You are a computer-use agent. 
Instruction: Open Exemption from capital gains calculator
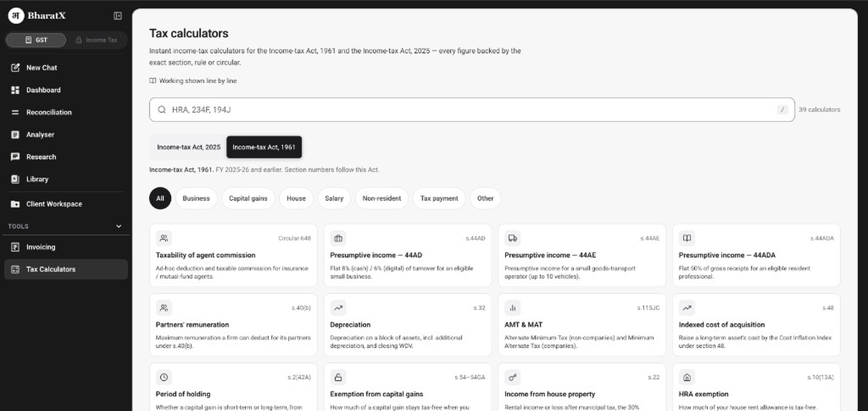[x=407, y=388]
